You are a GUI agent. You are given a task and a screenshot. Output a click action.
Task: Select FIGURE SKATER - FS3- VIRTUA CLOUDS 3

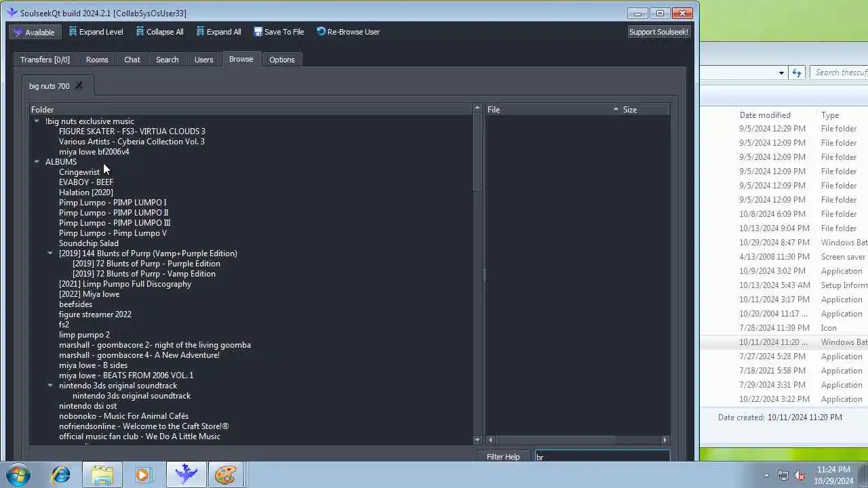coord(132,131)
